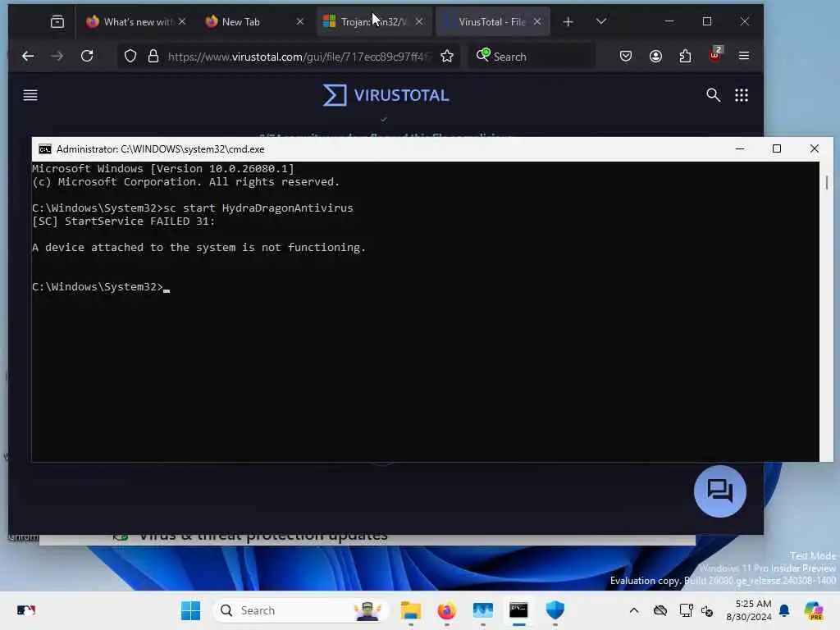Viewport: 840px width, 630px height.
Task: Open uBlock Origin extension icon
Action: 715,55
